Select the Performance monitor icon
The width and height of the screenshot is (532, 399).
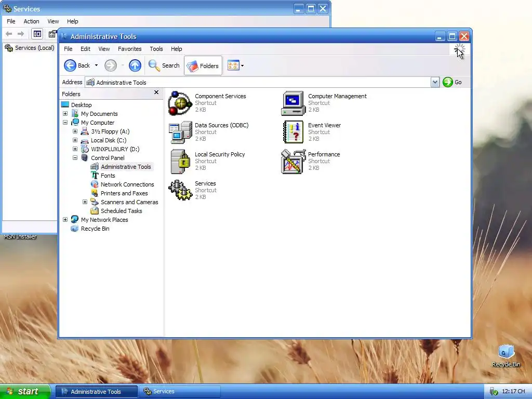pos(293,162)
